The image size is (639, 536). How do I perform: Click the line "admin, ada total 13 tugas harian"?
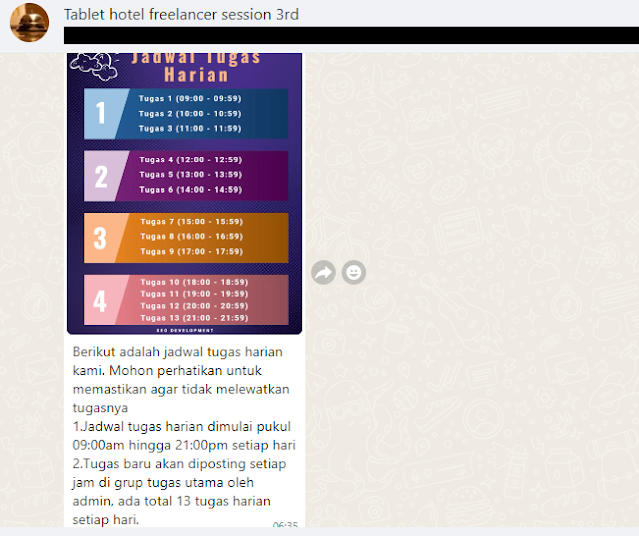[172, 501]
